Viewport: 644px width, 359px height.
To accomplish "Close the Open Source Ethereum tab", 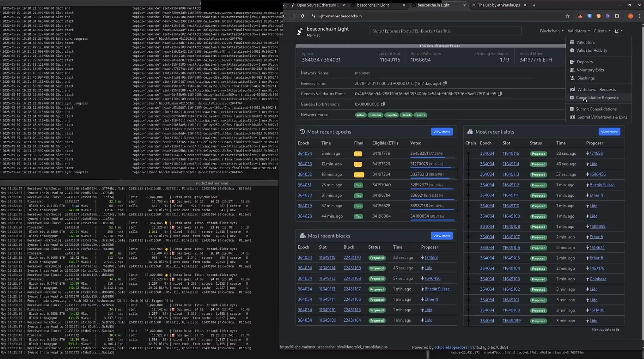I will tap(344, 5).
